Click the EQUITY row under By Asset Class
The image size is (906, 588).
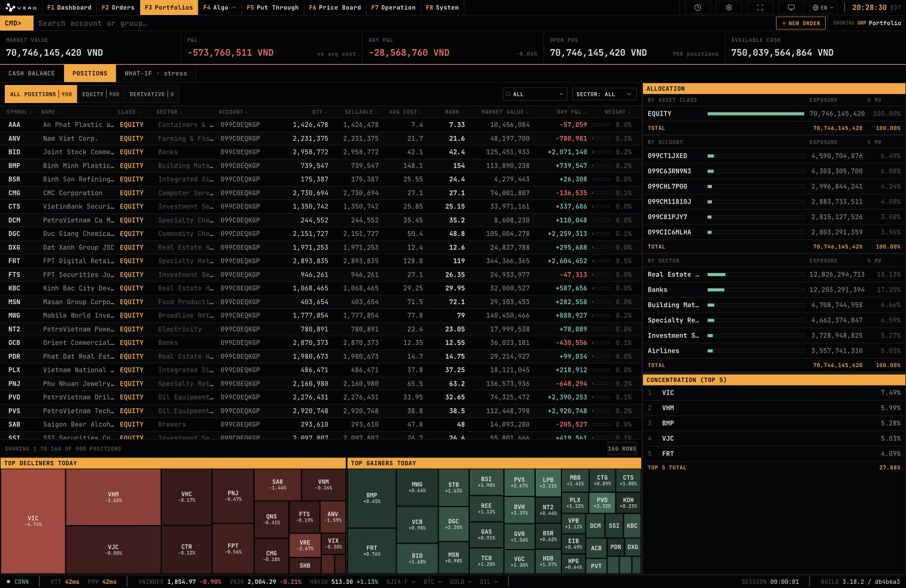774,114
